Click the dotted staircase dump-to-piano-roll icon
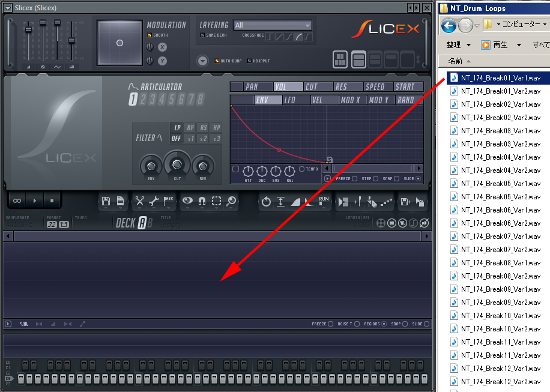 (x=386, y=202)
